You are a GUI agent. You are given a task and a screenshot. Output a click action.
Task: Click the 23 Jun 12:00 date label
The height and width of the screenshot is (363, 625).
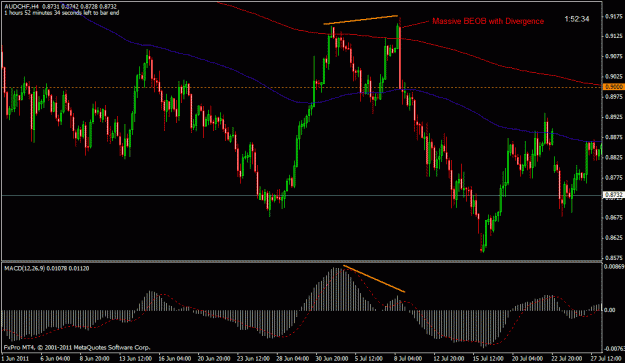pos(254,358)
